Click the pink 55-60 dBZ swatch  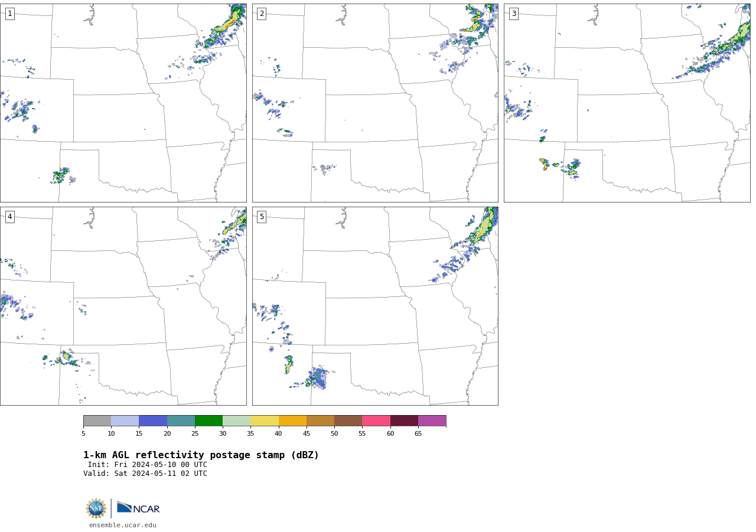[376, 421]
